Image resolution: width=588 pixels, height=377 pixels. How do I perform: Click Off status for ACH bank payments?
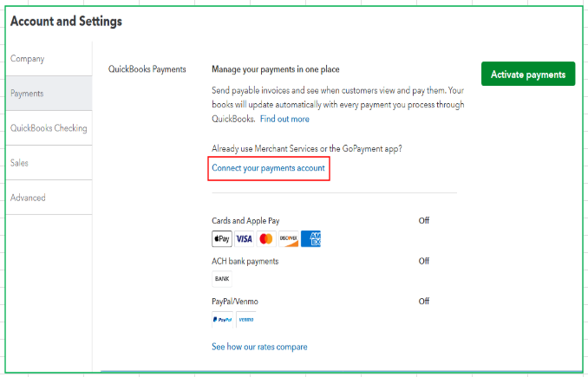pyautogui.click(x=424, y=261)
